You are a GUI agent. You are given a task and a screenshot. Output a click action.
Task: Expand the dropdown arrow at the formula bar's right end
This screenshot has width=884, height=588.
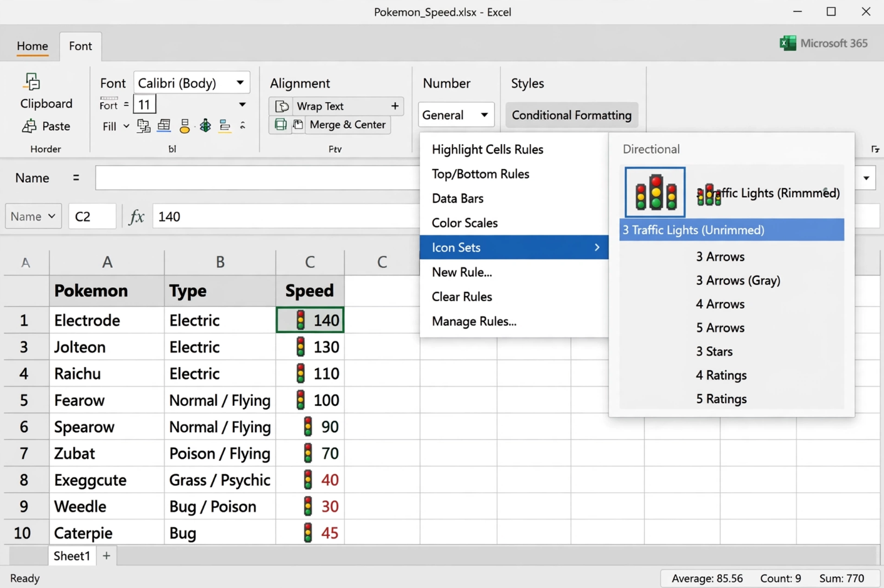tap(866, 178)
